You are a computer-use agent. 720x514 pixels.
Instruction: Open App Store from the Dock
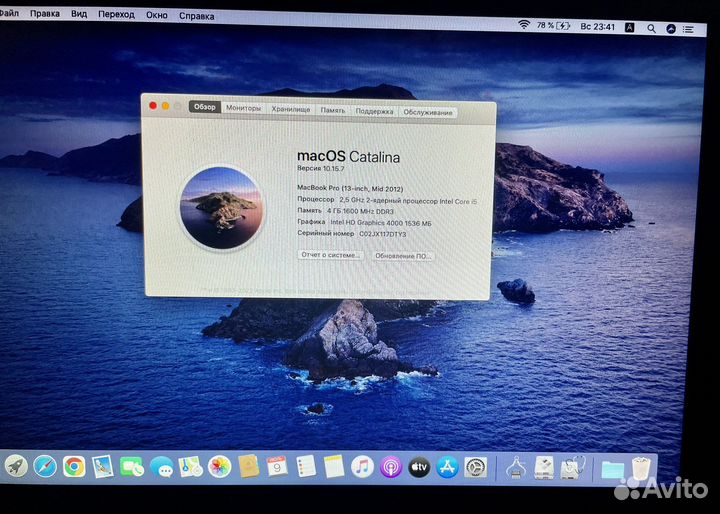click(447, 467)
